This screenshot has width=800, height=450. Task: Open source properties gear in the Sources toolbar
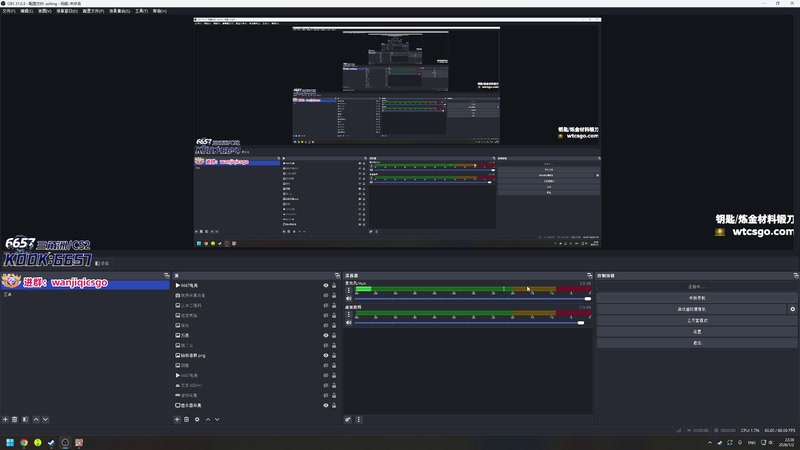click(197, 419)
